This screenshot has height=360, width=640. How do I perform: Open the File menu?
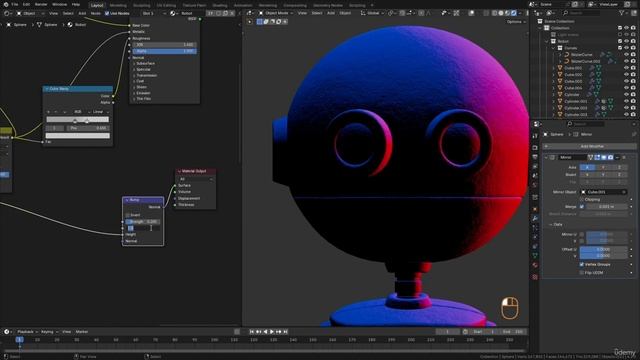[15, 4]
